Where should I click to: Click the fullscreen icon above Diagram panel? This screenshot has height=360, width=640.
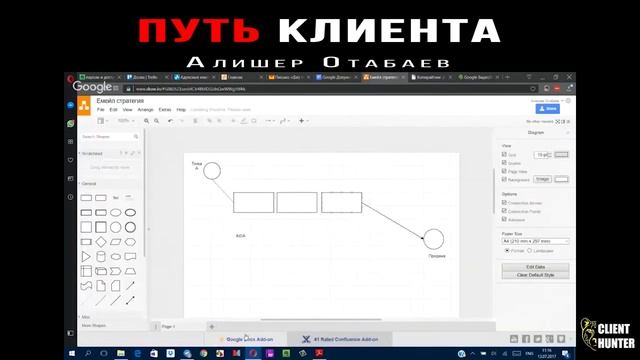[x=558, y=122]
